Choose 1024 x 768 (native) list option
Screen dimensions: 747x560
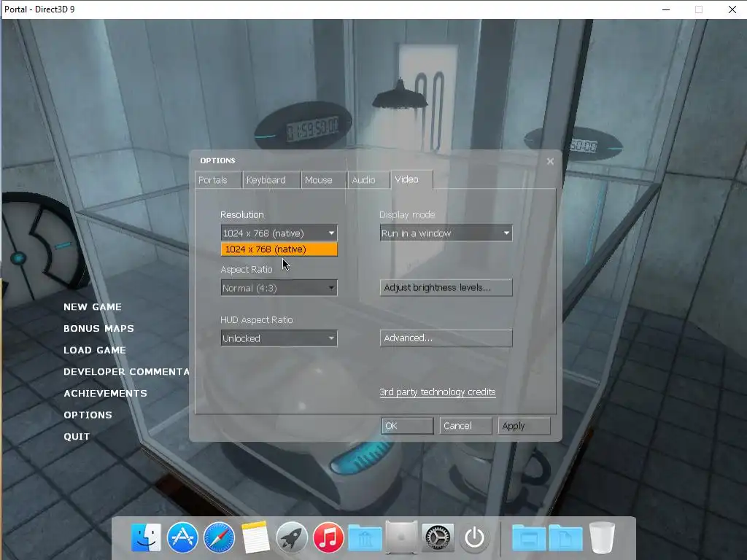point(279,249)
